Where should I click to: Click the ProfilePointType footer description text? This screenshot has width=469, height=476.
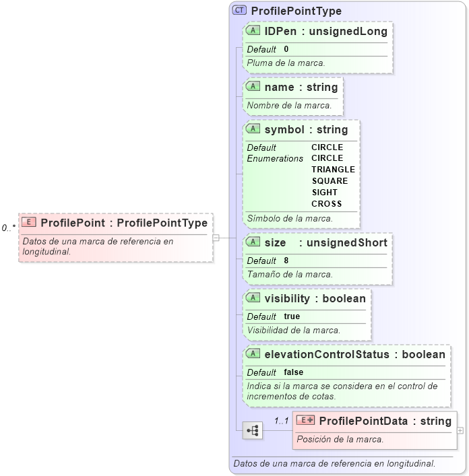point(334,464)
